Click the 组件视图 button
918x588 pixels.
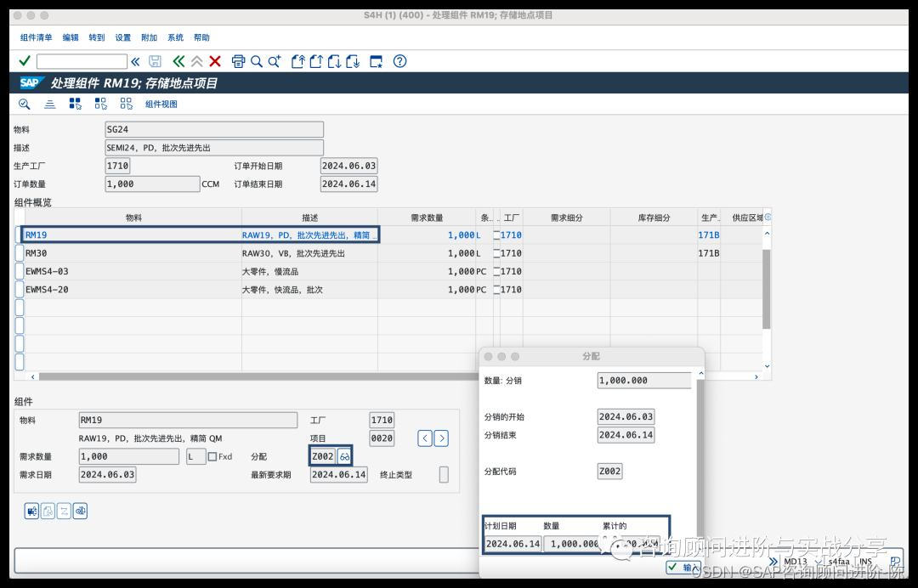(x=161, y=105)
